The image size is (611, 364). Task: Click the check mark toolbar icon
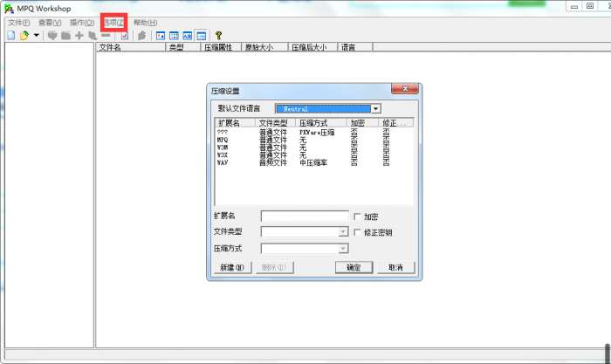(x=124, y=36)
